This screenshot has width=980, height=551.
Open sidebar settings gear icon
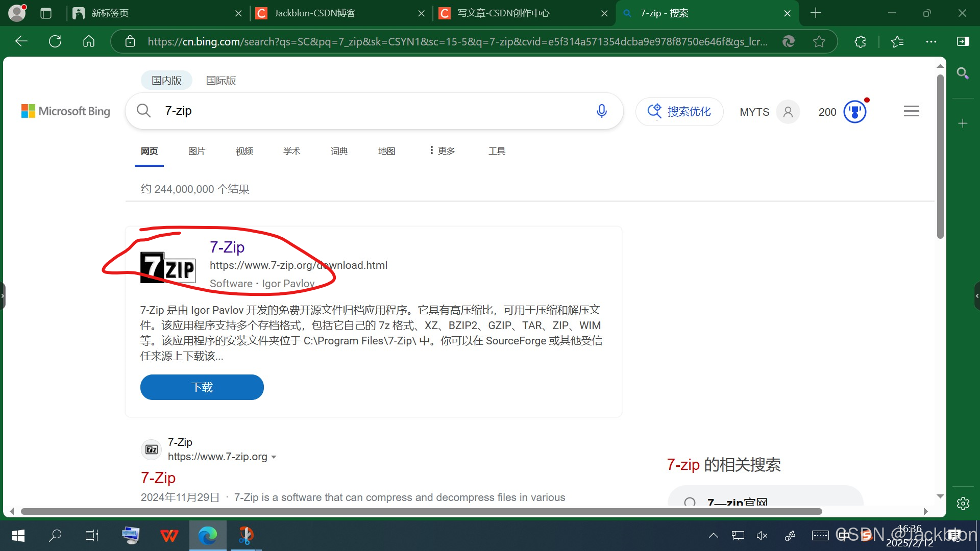(x=963, y=504)
